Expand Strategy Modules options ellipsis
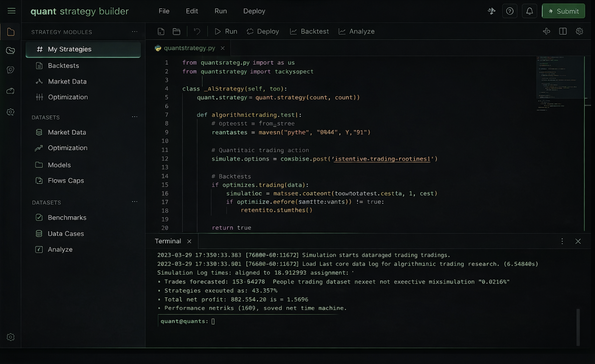This screenshot has height=364, width=595. pyautogui.click(x=134, y=32)
